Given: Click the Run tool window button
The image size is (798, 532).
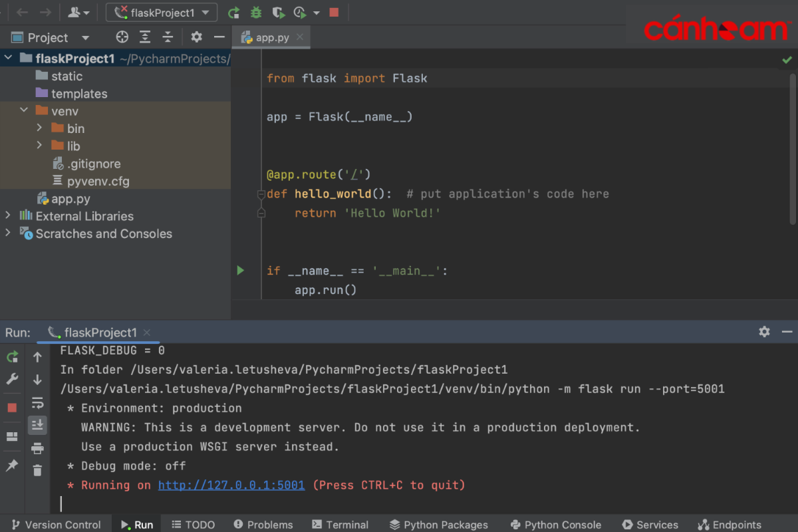Looking at the screenshot, I should tap(137, 525).
